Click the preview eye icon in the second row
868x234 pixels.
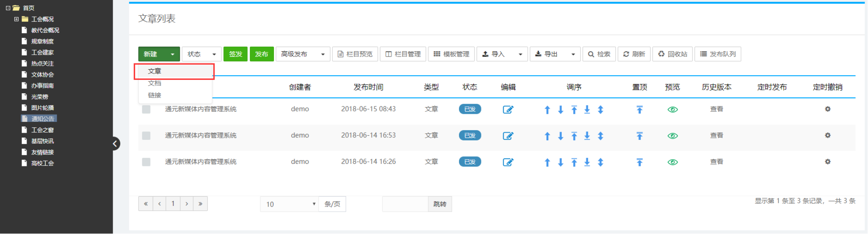672,136
